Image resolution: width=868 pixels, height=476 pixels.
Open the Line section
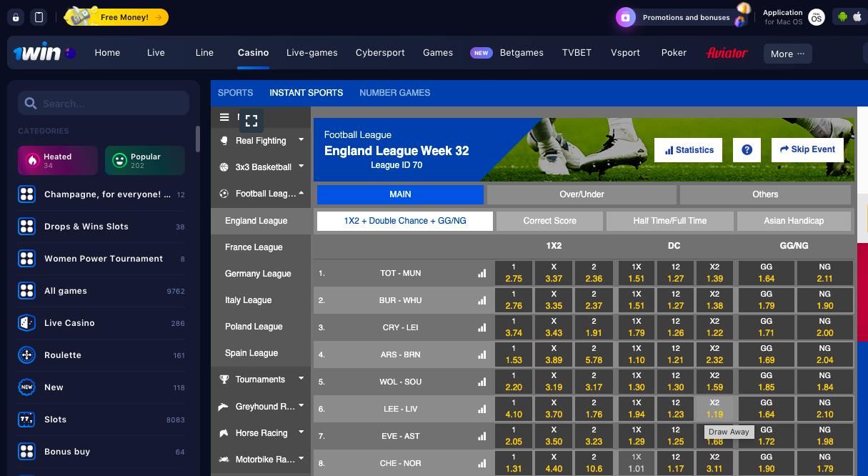click(x=204, y=53)
